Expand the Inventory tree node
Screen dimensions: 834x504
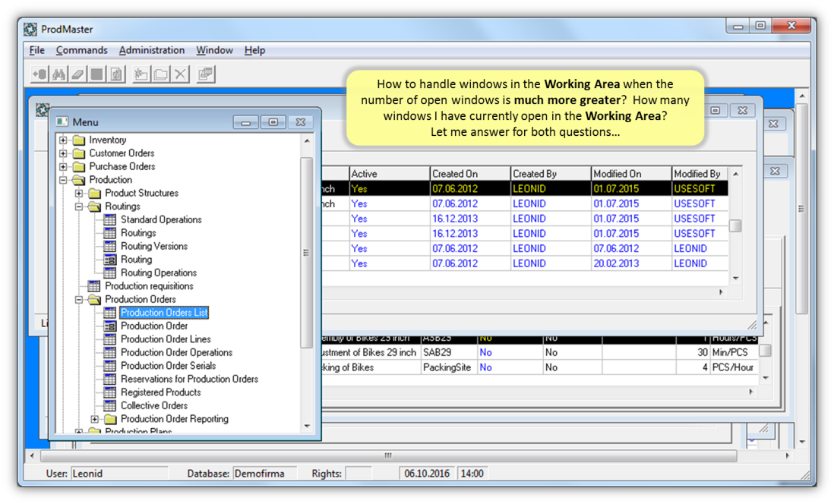[x=63, y=140]
